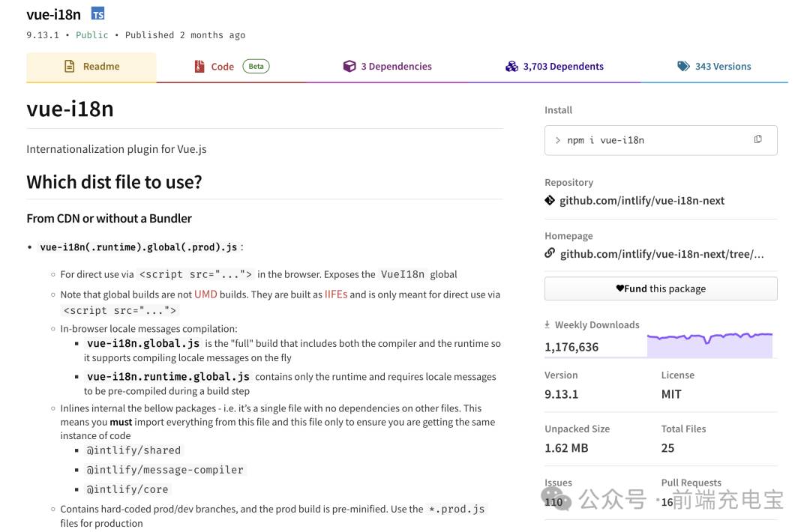Follow the UMD link in readme
Viewport: 810px width, 532px height.
tap(205, 294)
